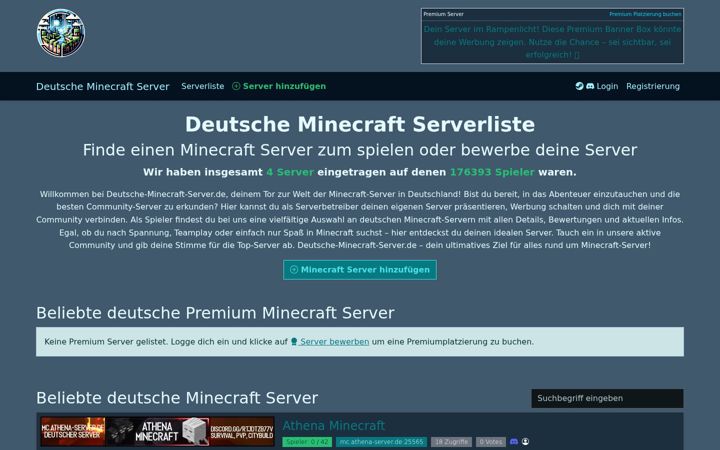Focus the Suchbegriff eingeben search field
720x450 pixels.
(607, 398)
